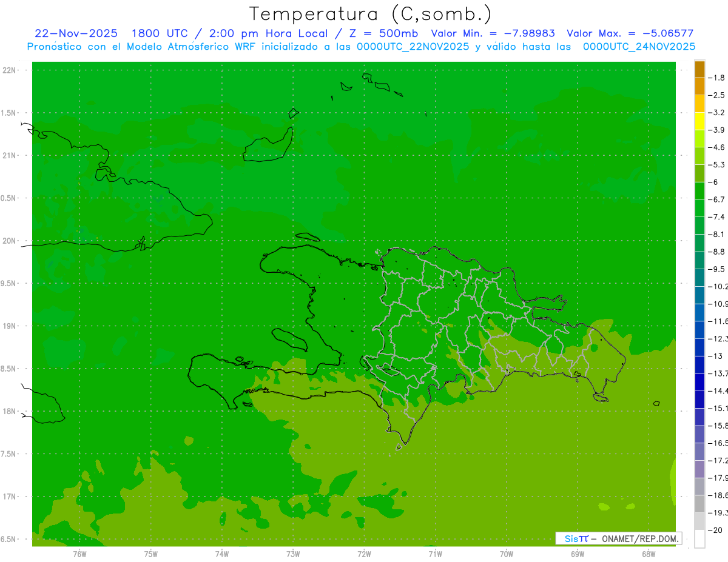Click the "22-Nov-2025" date text
The height and width of the screenshot is (562, 728).
click(76, 33)
